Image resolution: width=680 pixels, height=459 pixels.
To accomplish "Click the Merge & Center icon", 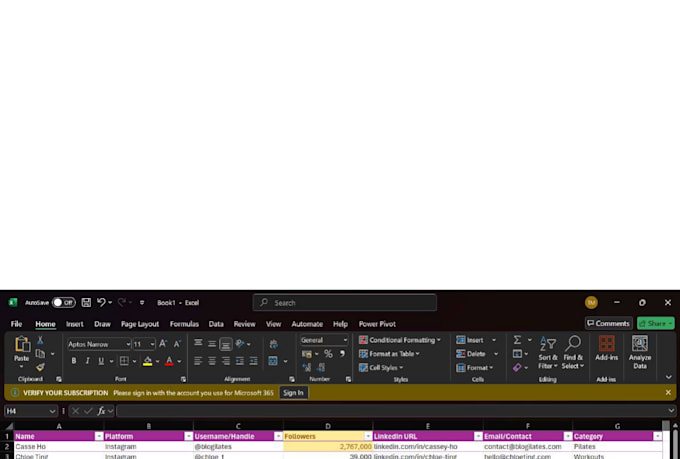I will coord(273,361).
